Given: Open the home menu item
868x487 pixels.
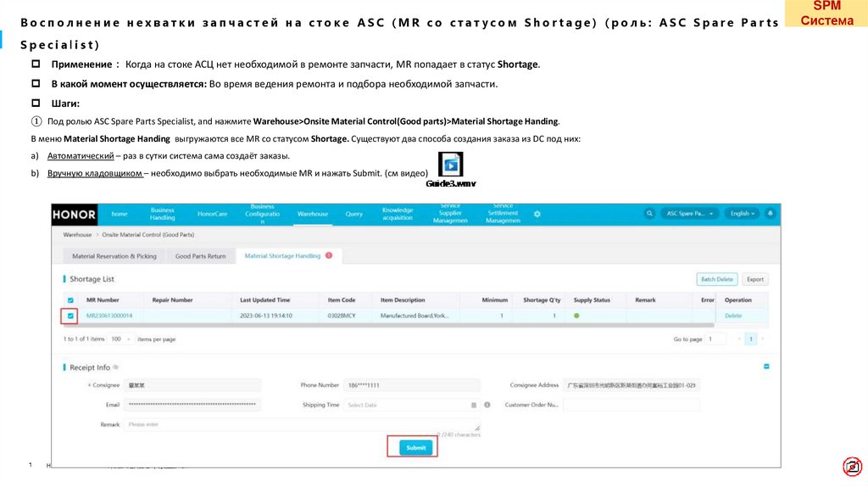Looking at the screenshot, I should click(119, 214).
